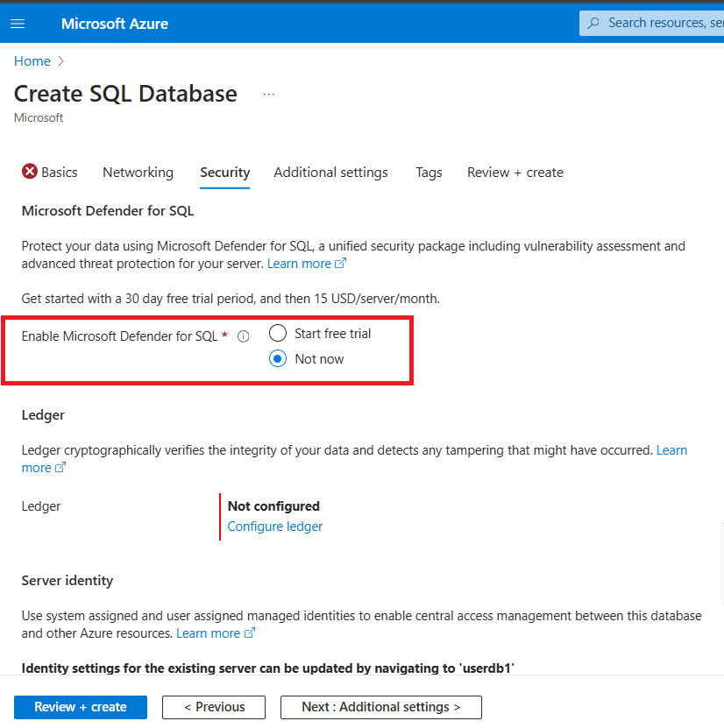724x728 pixels.
Task: Select the Not now radio button
Action: coord(278,359)
